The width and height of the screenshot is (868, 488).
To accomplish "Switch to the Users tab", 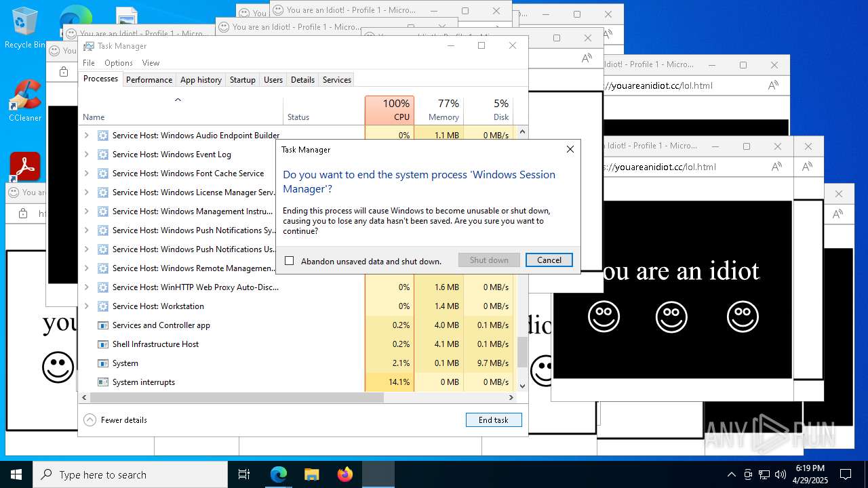I will pos(273,80).
